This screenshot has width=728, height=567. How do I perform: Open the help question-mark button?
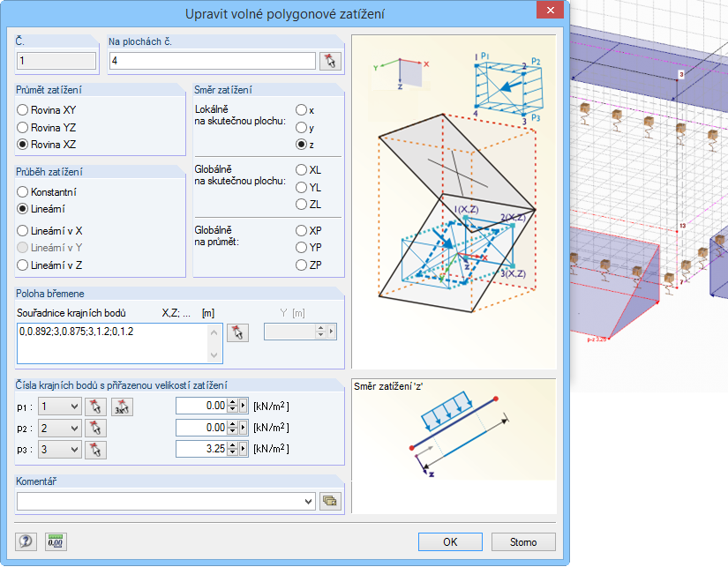point(26,541)
